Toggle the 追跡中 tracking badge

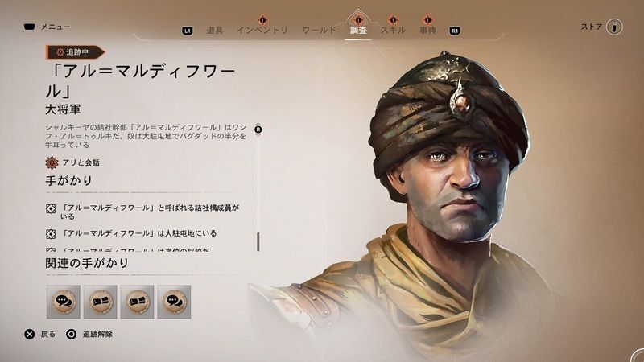click(75, 52)
